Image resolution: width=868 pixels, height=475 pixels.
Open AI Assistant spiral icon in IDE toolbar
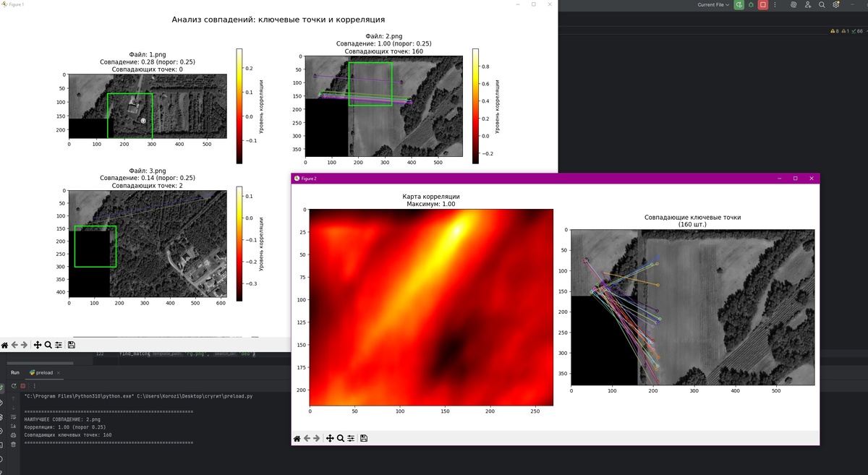point(793,4)
